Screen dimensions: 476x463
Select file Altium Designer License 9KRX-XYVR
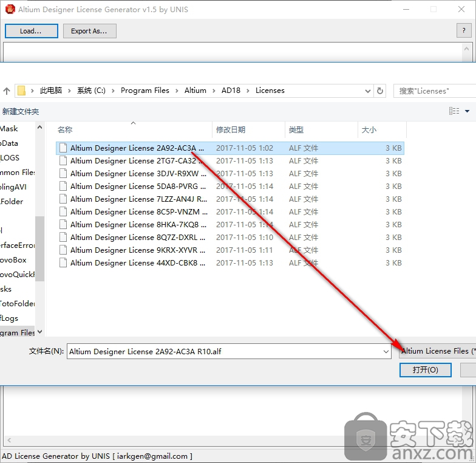pos(229,250)
